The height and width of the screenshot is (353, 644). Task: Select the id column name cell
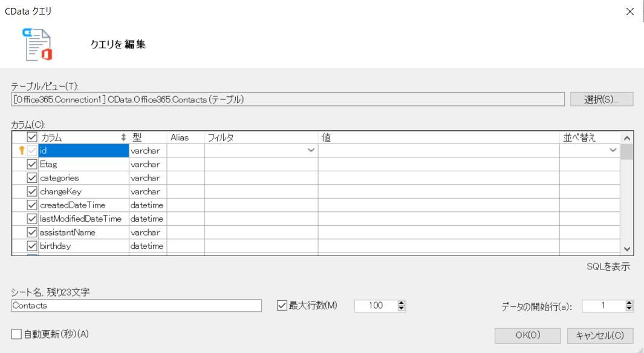(x=84, y=151)
